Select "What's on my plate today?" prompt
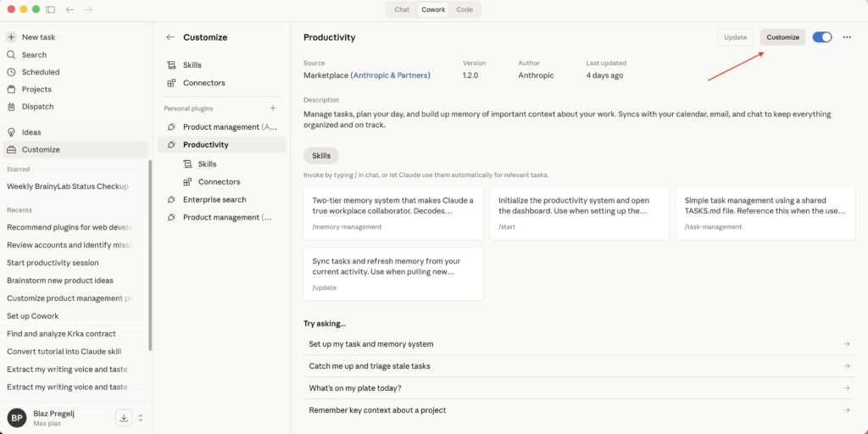Viewport: 868px width, 434px height. (579, 388)
